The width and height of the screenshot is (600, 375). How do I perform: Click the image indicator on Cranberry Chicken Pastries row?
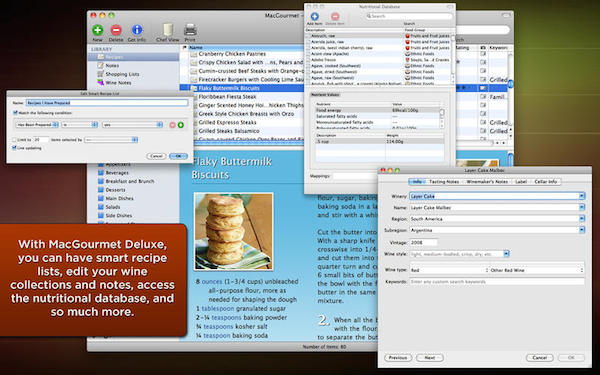tap(483, 54)
